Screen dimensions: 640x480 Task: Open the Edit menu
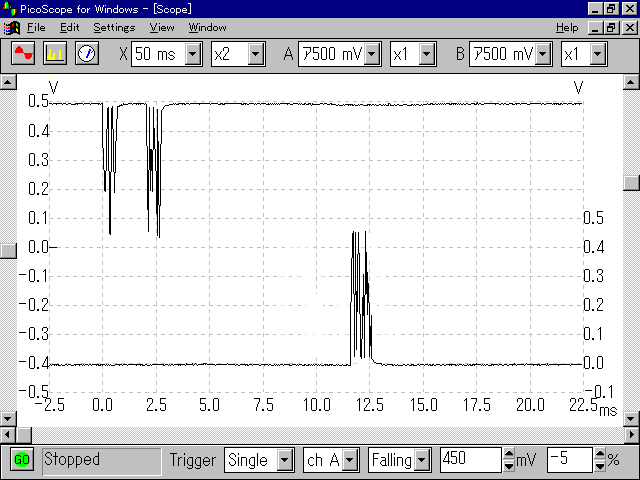click(69, 28)
